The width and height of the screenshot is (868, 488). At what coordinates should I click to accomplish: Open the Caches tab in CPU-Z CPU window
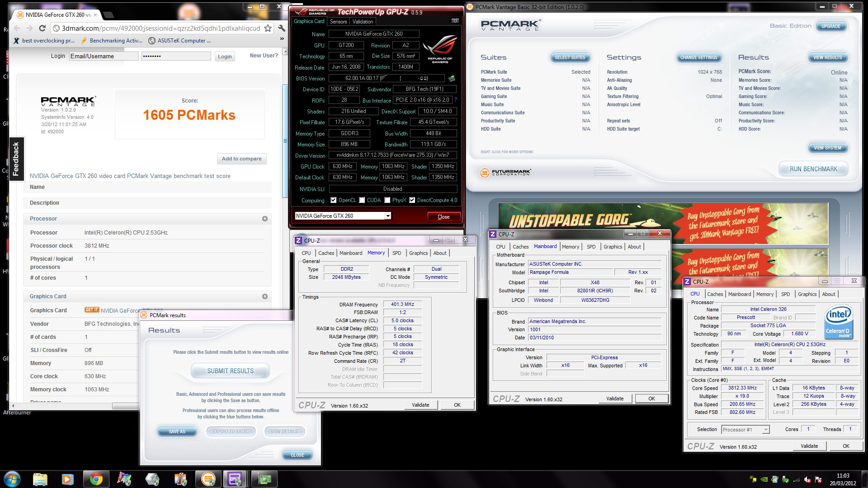[715, 294]
